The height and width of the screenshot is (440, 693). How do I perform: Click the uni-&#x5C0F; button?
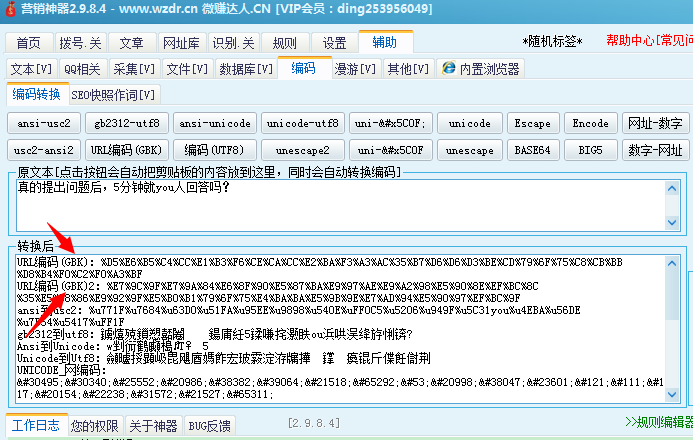tap(391, 123)
